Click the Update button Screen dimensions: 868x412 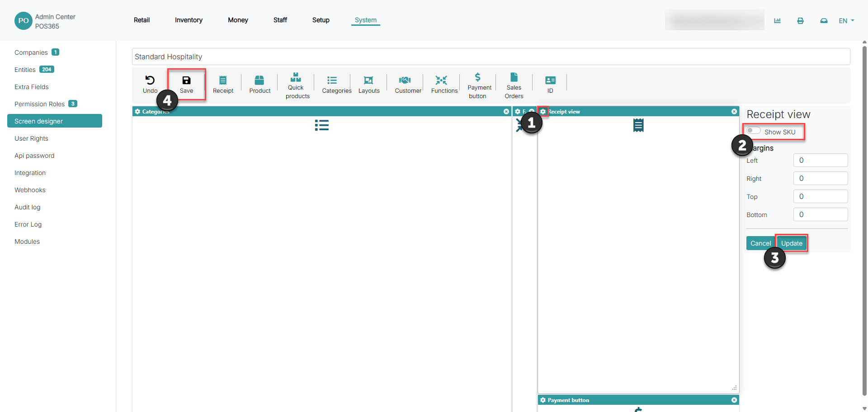792,243
